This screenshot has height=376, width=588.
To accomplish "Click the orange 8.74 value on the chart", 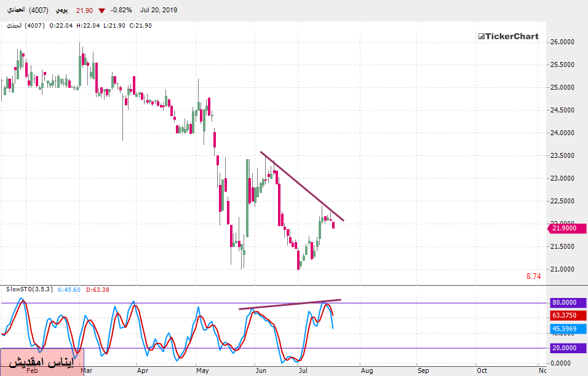I will tap(533, 276).
